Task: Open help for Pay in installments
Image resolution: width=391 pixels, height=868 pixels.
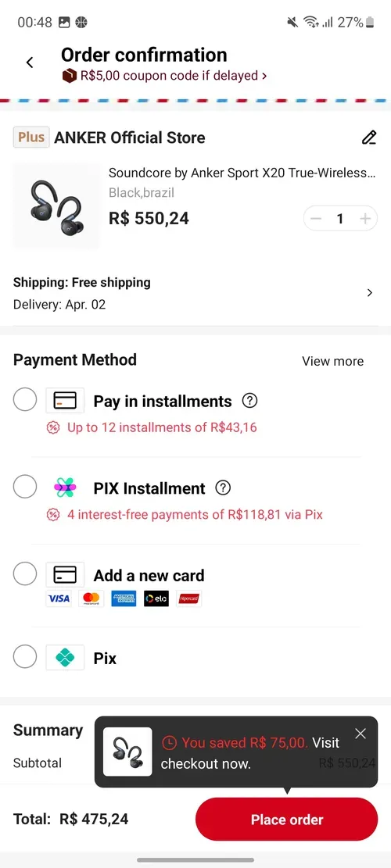Action: coord(249,400)
